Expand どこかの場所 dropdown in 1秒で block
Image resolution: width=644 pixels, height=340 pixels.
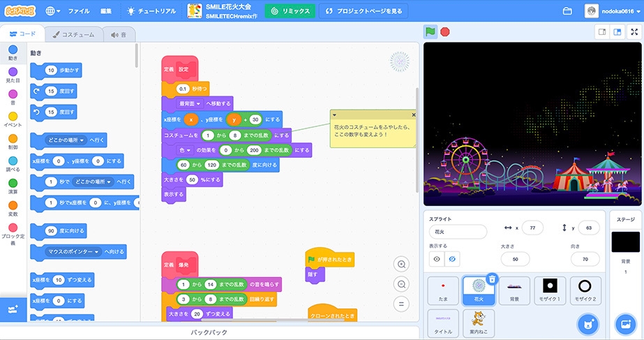click(x=93, y=182)
